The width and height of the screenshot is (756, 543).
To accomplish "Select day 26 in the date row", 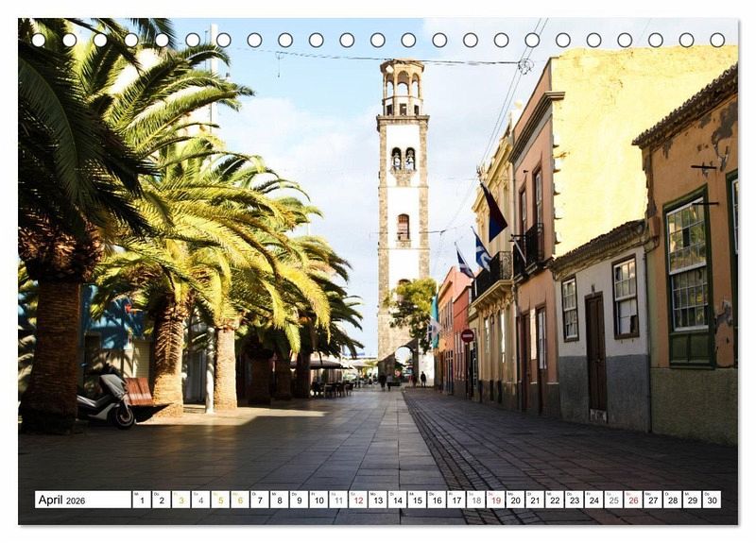I will tap(633, 500).
